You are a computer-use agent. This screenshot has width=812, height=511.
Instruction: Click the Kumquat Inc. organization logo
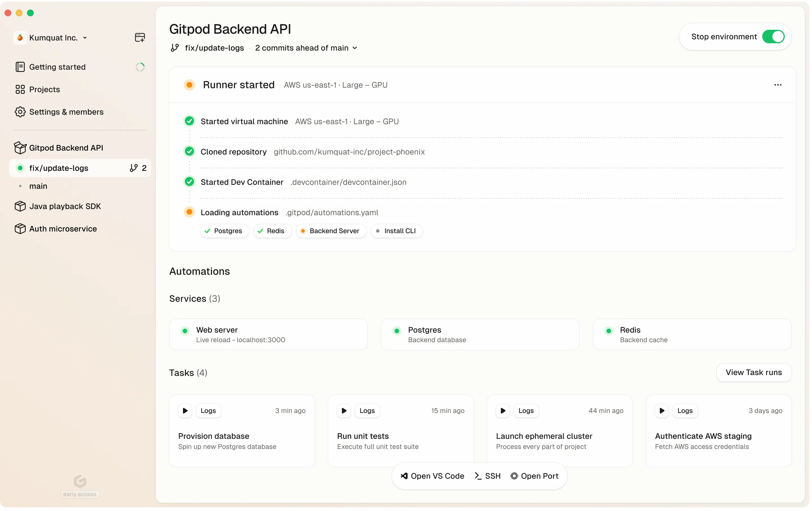pyautogui.click(x=20, y=37)
